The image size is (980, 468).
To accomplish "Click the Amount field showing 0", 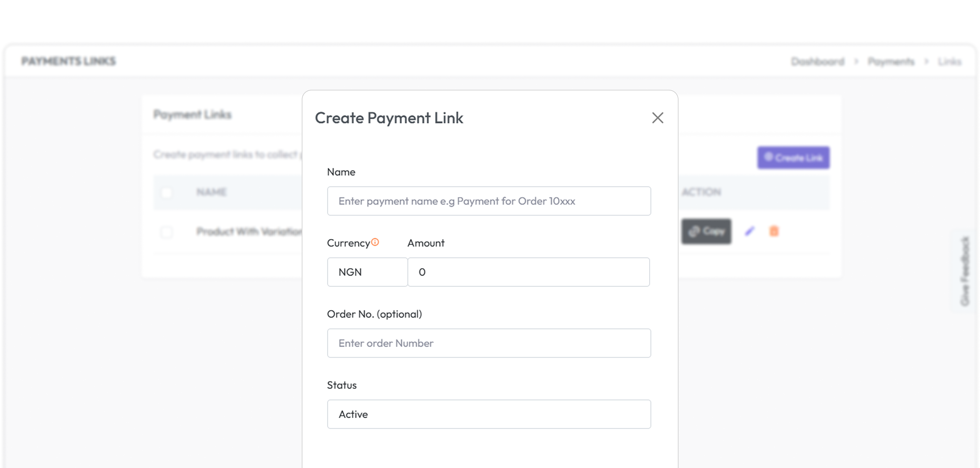I will 528,272.
